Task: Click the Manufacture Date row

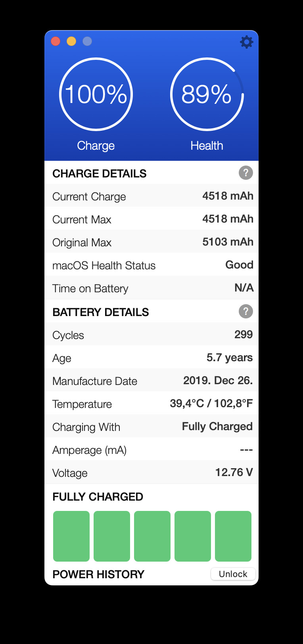Action: 151,381
